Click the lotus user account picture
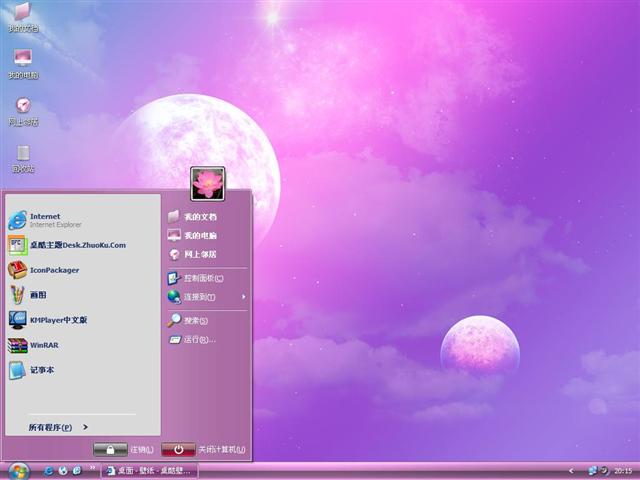The width and height of the screenshot is (640, 480). (208, 183)
